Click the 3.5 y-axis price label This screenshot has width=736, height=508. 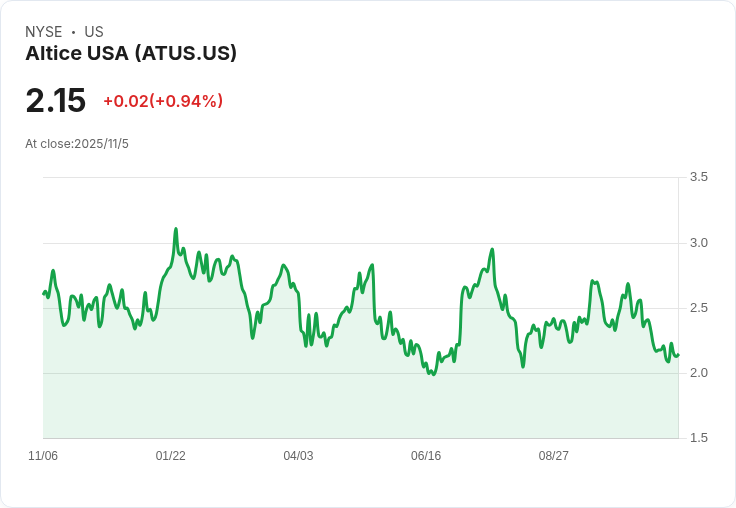pos(698,177)
